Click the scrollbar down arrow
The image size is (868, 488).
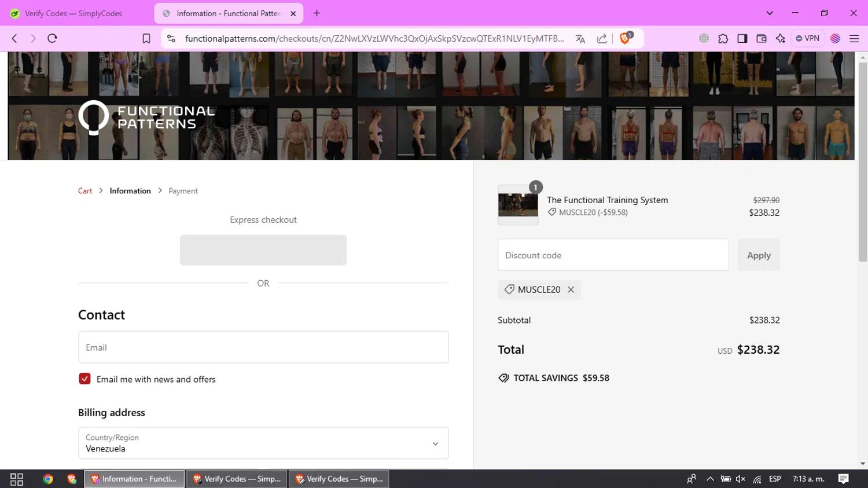coord(863,464)
